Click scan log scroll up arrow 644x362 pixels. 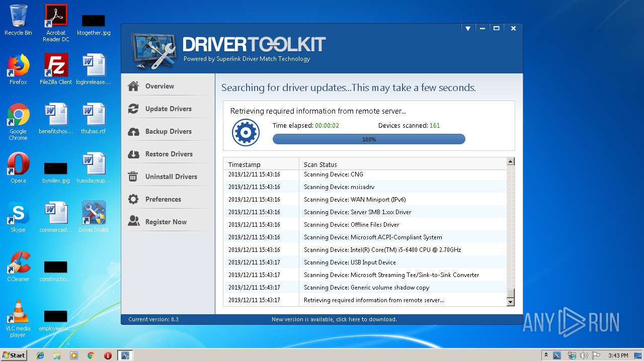[x=511, y=161]
